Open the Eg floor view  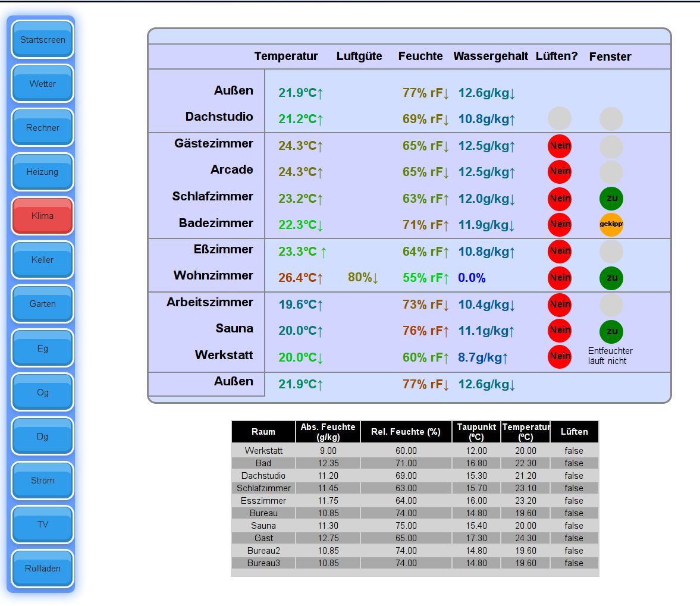[42, 348]
